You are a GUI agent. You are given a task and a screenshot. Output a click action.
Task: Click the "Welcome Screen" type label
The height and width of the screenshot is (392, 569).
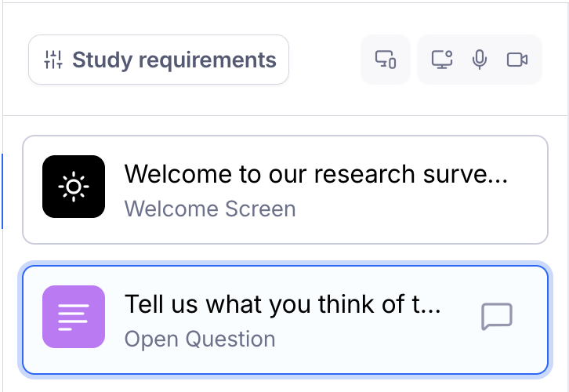[210, 209]
